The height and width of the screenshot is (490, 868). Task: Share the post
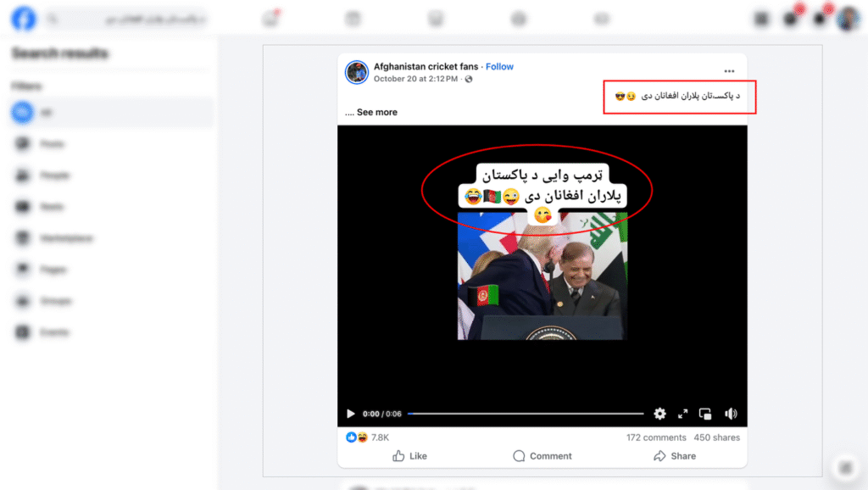(675, 456)
